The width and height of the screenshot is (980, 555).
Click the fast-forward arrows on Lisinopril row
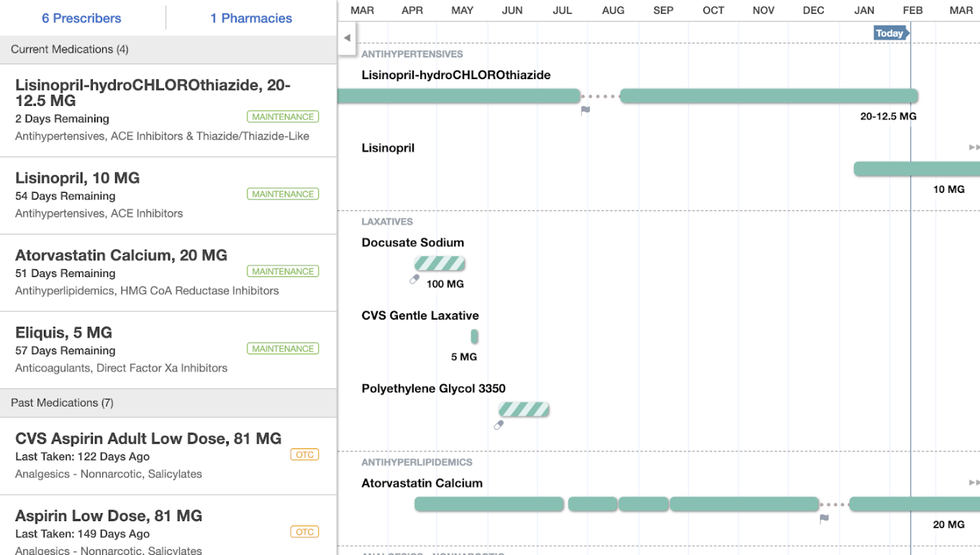pyautogui.click(x=974, y=148)
